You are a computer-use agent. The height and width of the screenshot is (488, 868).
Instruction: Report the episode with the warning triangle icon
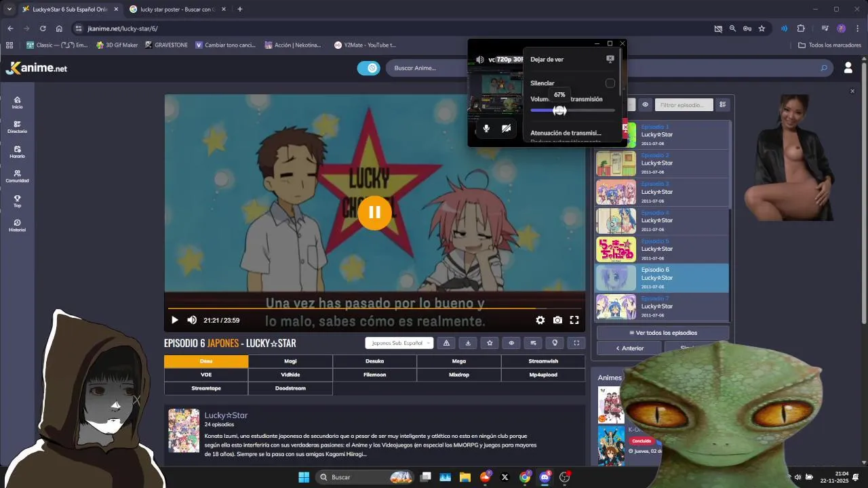click(446, 343)
